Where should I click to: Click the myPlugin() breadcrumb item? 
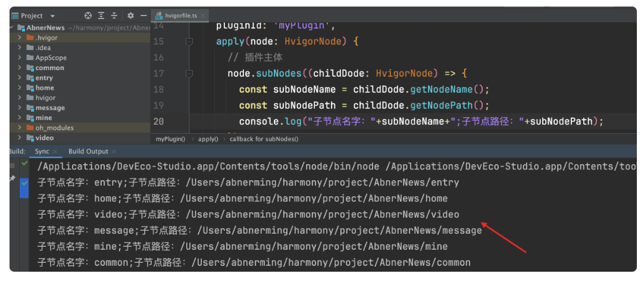coord(170,139)
